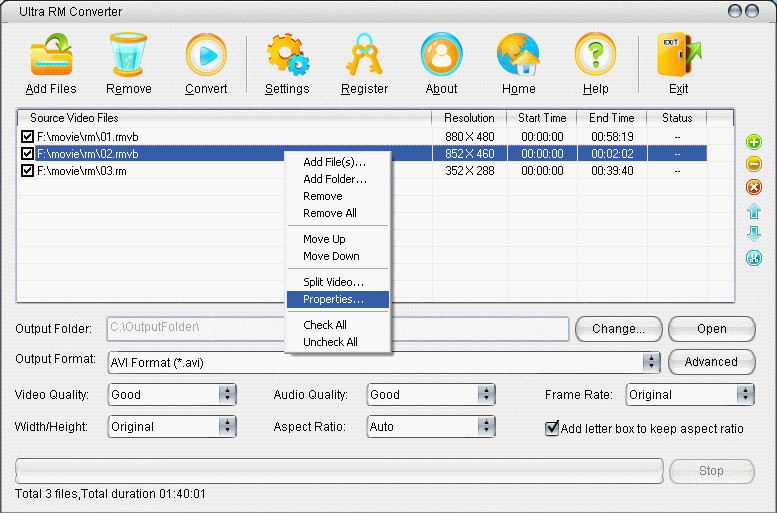Click the Status column header

tap(677, 118)
